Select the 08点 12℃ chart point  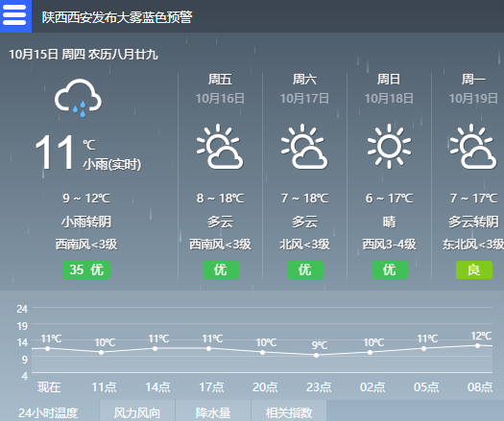(478, 345)
